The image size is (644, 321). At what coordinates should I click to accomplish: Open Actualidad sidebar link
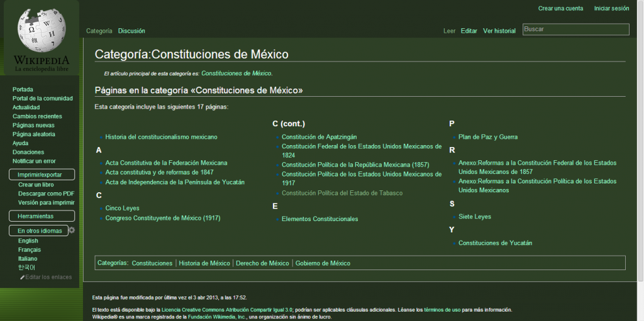coord(26,107)
